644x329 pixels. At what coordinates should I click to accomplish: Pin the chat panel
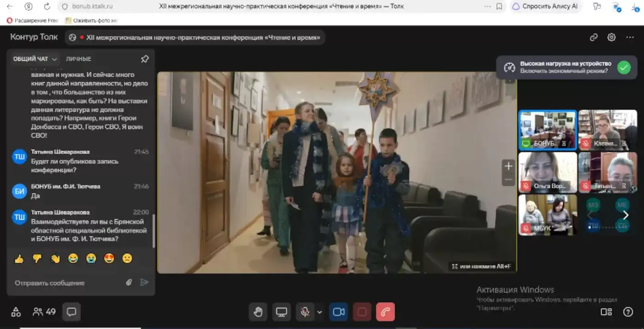tap(145, 59)
